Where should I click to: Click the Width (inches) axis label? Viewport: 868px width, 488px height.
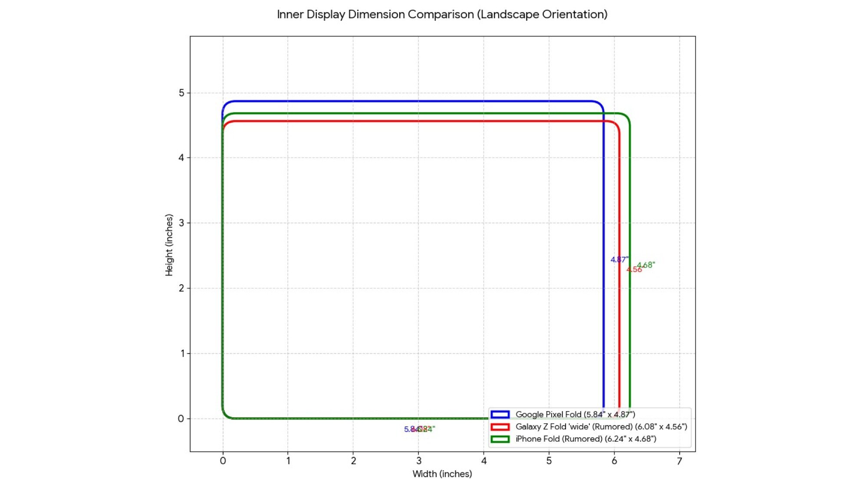[442, 474]
